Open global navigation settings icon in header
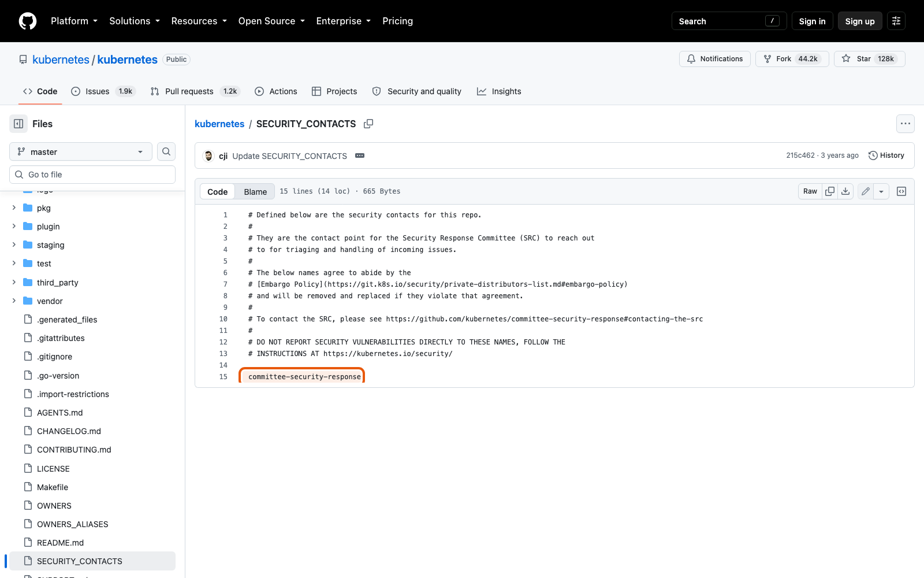Image resolution: width=924 pixels, height=578 pixels. [x=896, y=21]
